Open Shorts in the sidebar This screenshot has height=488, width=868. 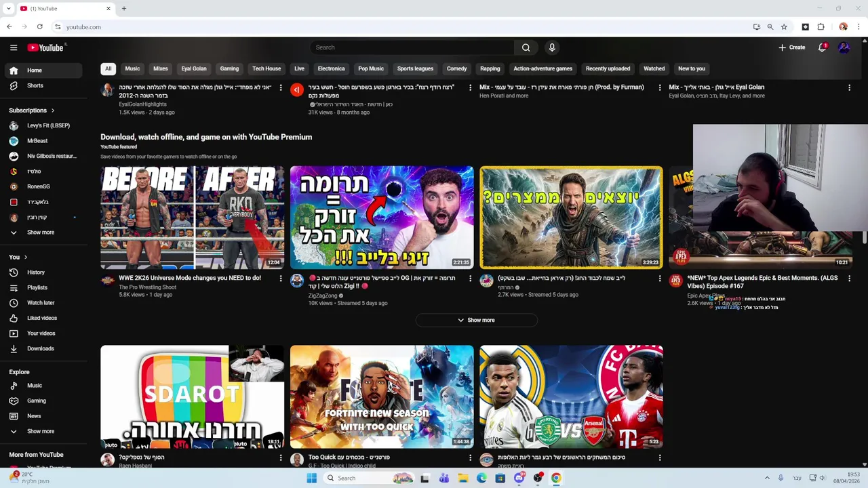click(44, 86)
